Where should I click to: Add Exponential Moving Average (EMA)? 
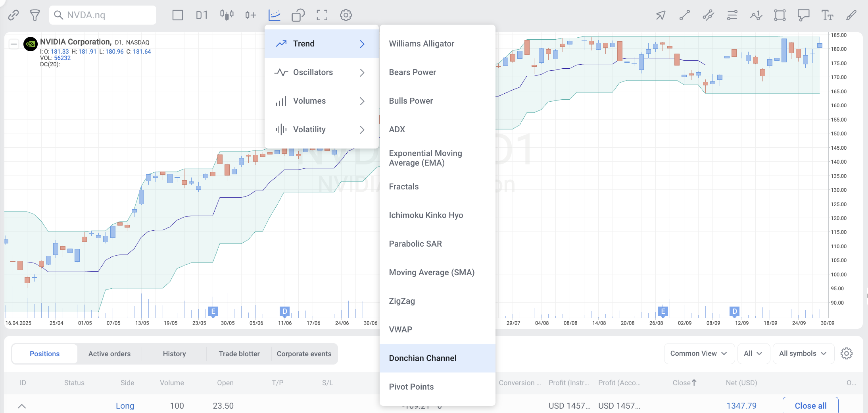(x=438, y=158)
